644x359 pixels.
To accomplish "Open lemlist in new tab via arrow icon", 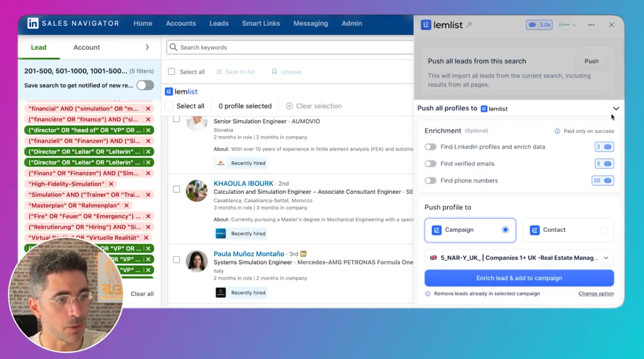I will coord(469,24).
